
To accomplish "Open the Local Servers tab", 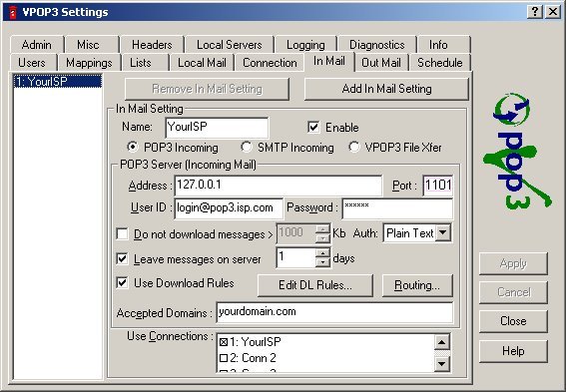I will pyautogui.click(x=230, y=45).
